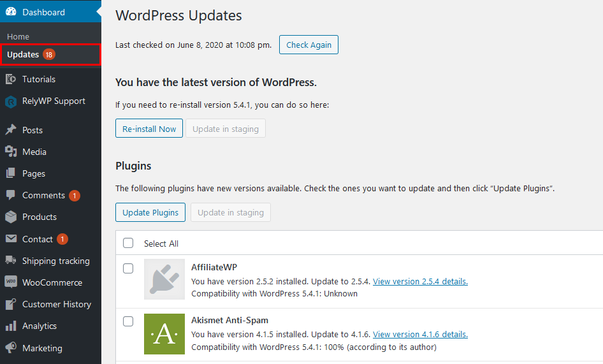Click Update in staging beside Update Plugins
603x364 pixels.
pyautogui.click(x=231, y=212)
